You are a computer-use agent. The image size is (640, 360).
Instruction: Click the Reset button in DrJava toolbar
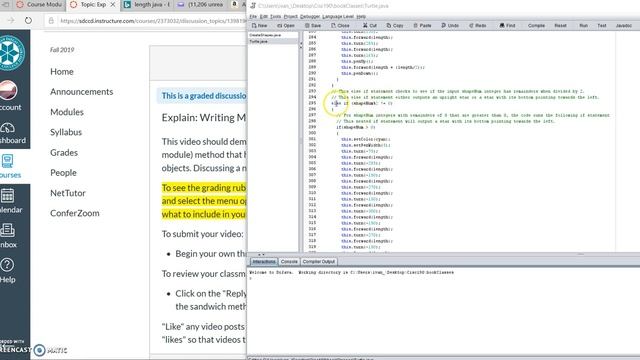(560, 25)
